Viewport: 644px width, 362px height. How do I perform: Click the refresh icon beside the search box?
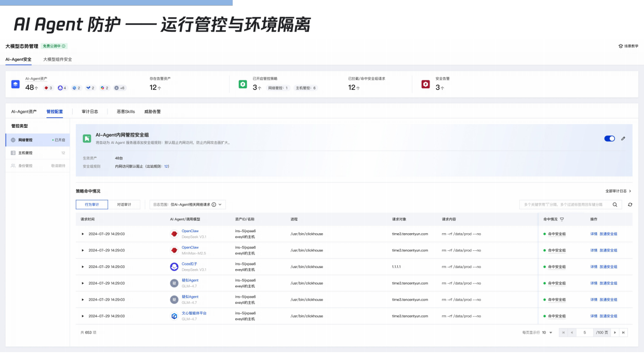[x=630, y=205]
